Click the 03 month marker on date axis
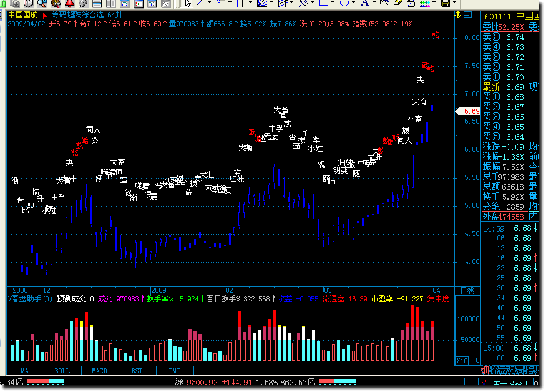The height and width of the screenshot is (392, 546). 328,291
